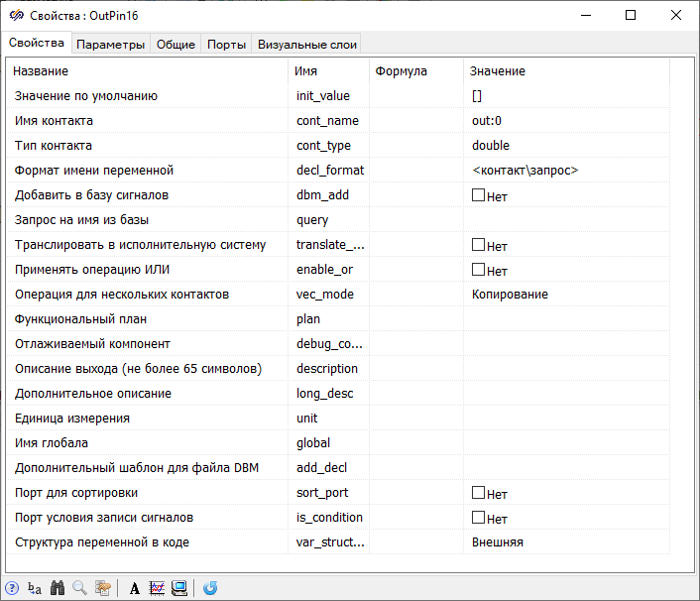
Task: Click the magnifying glass icon
Action: pyautogui.click(x=79, y=588)
